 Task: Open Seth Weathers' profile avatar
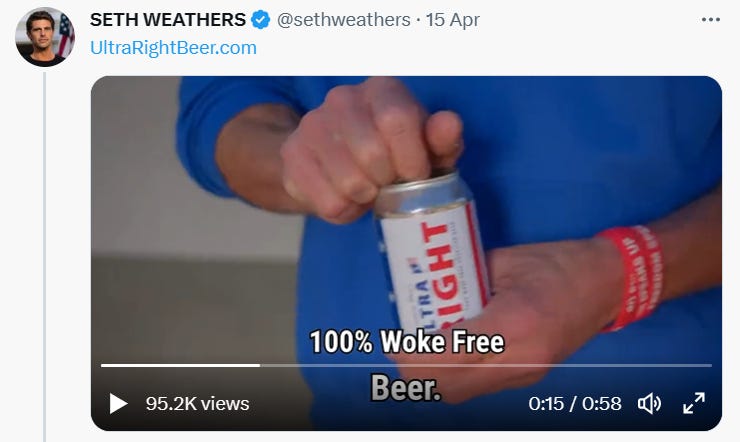[x=45, y=37]
